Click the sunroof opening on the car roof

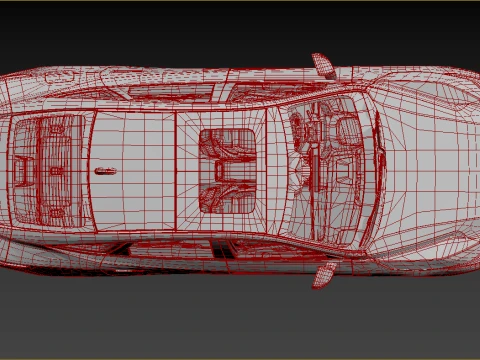pyautogui.click(x=227, y=171)
